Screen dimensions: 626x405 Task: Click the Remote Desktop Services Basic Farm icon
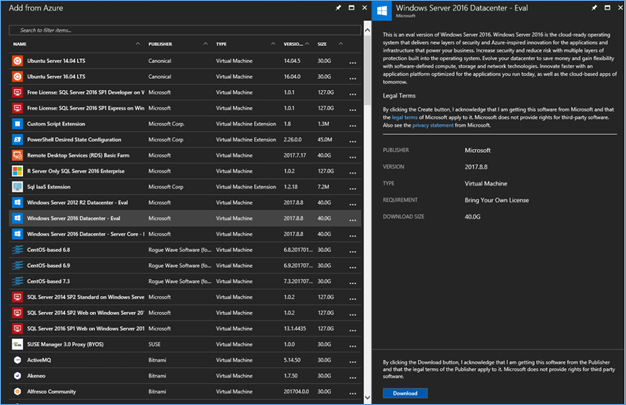(x=17, y=155)
